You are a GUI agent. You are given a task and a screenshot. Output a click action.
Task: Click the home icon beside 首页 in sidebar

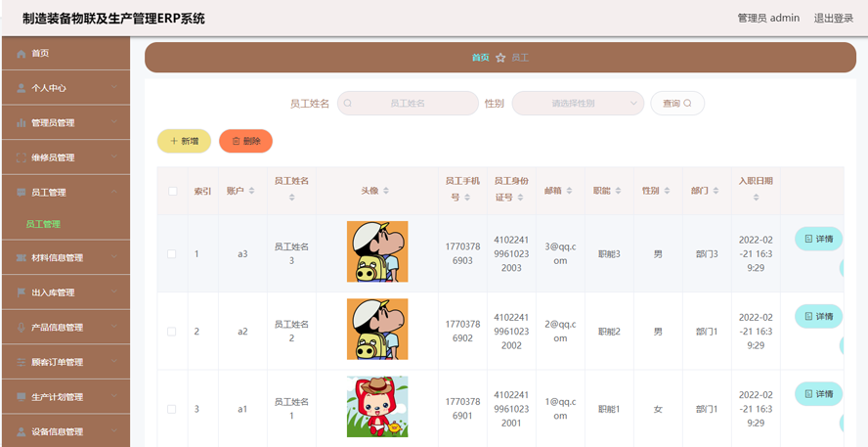point(22,54)
